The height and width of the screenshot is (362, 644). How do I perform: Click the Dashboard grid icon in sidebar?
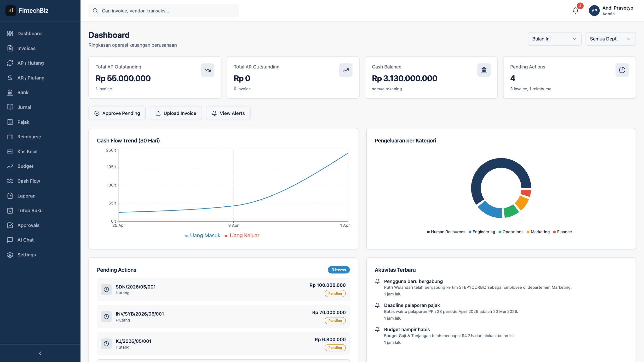tap(10, 34)
